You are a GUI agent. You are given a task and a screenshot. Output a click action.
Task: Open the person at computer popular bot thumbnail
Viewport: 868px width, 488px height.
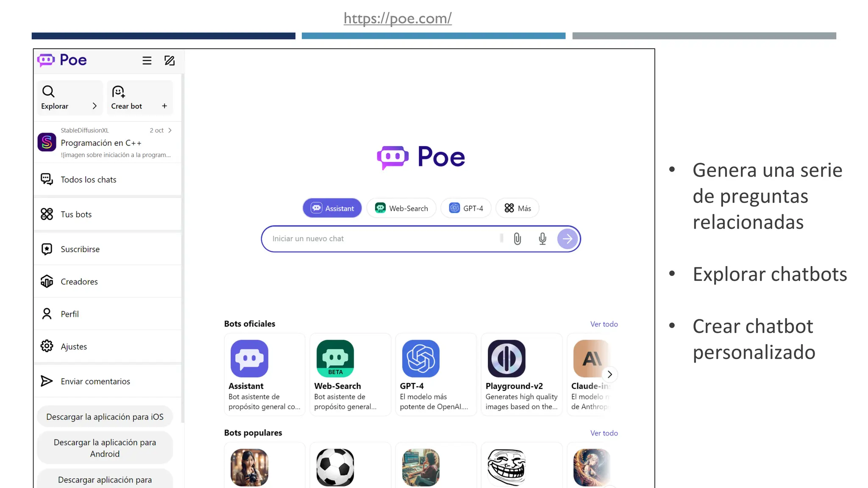pos(421,467)
